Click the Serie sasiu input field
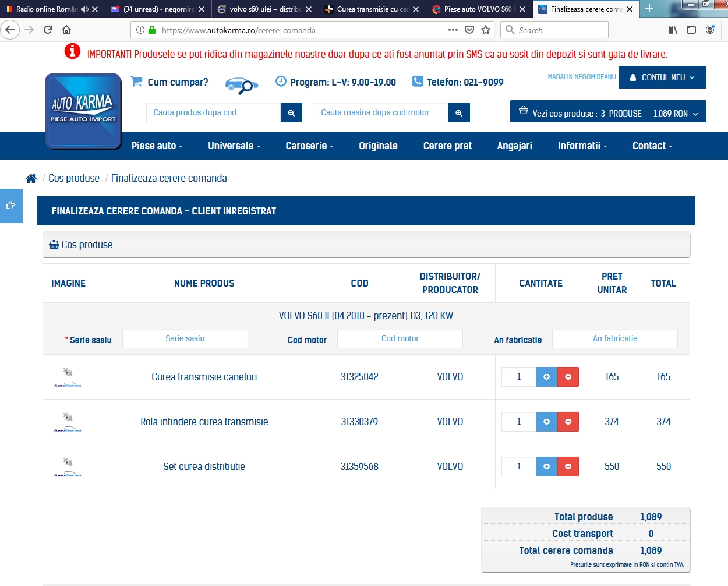 pyautogui.click(x=185, y=338)
